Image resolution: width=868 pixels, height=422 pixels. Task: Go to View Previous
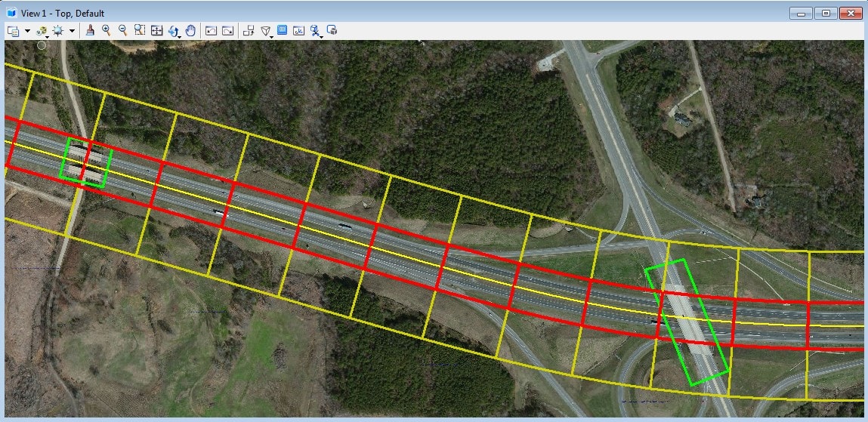pyautogui.click(x=211, y=31)
